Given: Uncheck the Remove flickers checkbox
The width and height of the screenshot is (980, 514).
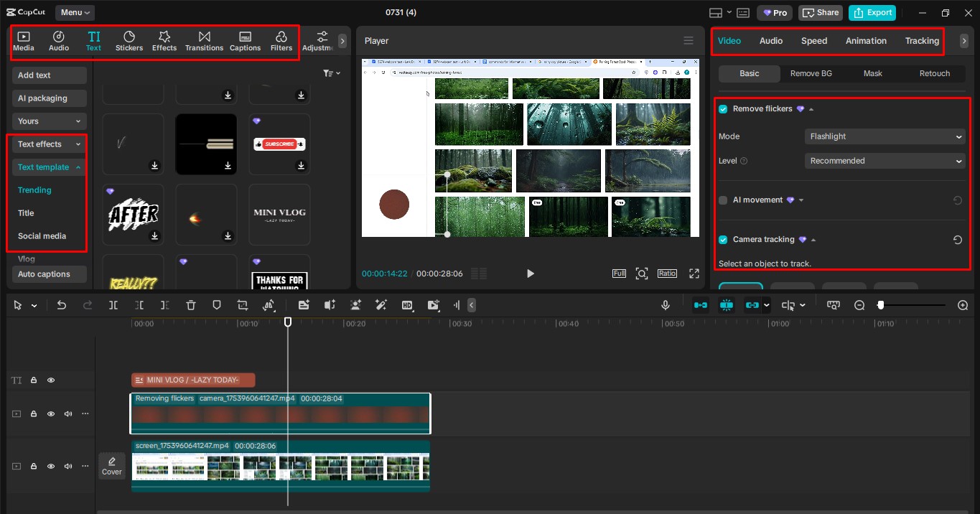Looking at the screenshot, I should coord(723,109).
